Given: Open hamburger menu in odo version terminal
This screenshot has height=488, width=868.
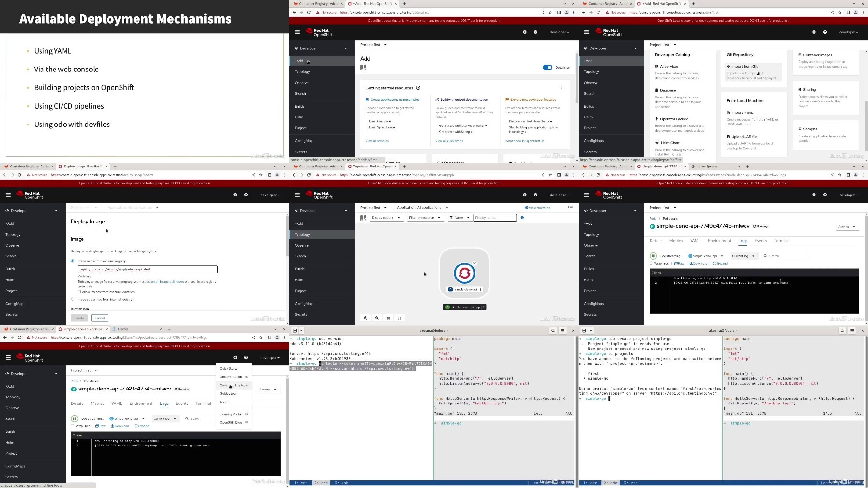Looking at the screenshot, I should pyautogui.click(x=563, y=331).
